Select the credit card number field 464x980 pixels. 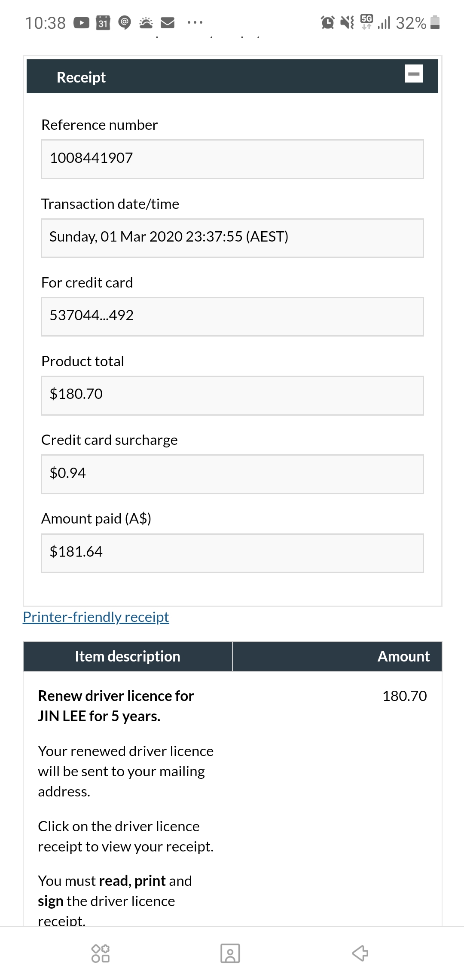click(232, 316)
